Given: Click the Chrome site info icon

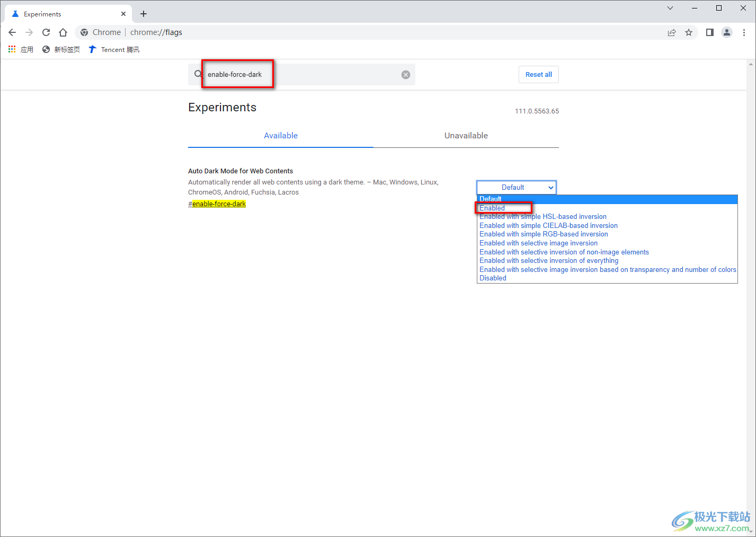Looking at the screenshot, I should click(84, 32).
